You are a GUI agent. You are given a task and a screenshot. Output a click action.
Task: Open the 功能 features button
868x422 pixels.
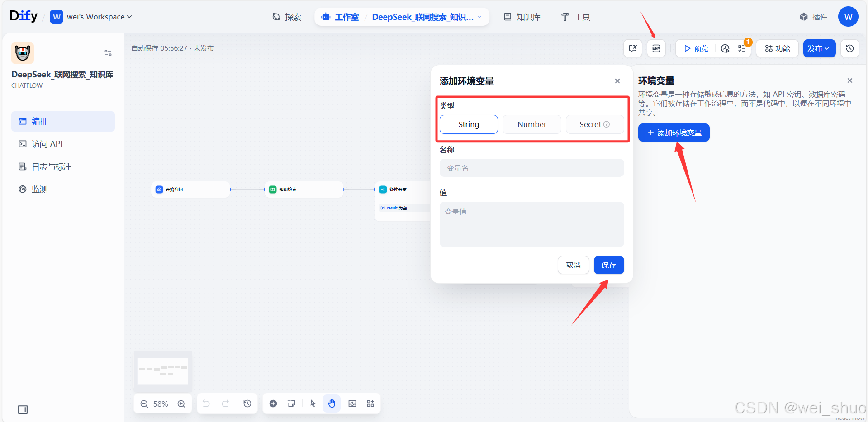click(778, 48)
